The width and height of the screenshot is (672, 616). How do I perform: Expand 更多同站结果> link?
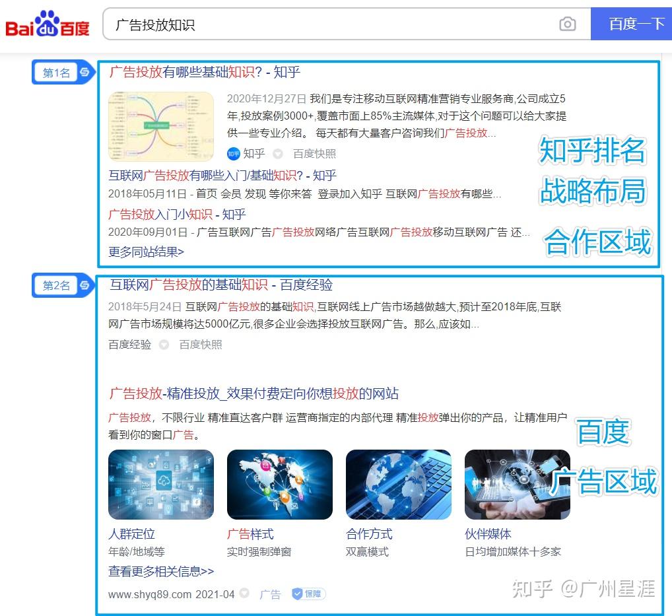(x=146, y=252)
